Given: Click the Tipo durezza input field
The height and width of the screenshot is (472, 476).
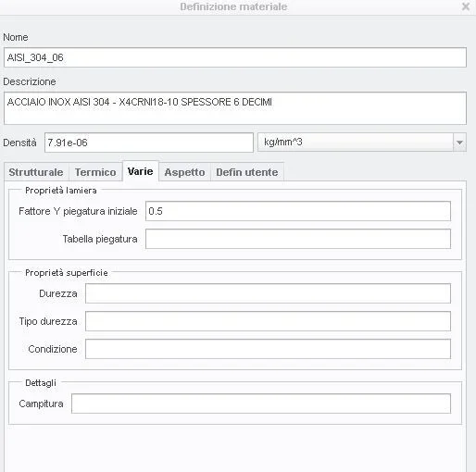Looking at the screenshot, I should click(x=268, y=321).
